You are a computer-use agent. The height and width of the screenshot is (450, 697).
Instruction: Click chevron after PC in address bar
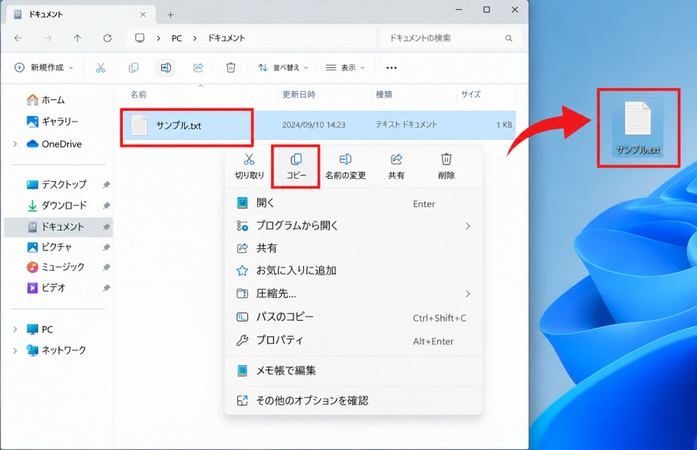[x=195, y=38]
